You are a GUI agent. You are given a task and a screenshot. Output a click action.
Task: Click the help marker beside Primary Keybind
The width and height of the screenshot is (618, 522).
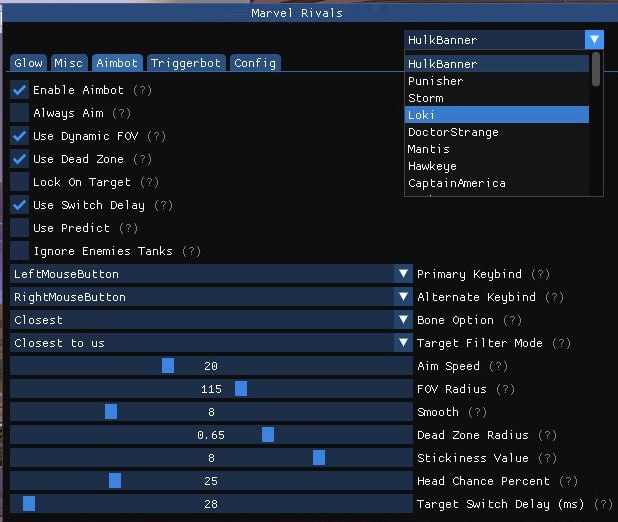coord(541,274)
